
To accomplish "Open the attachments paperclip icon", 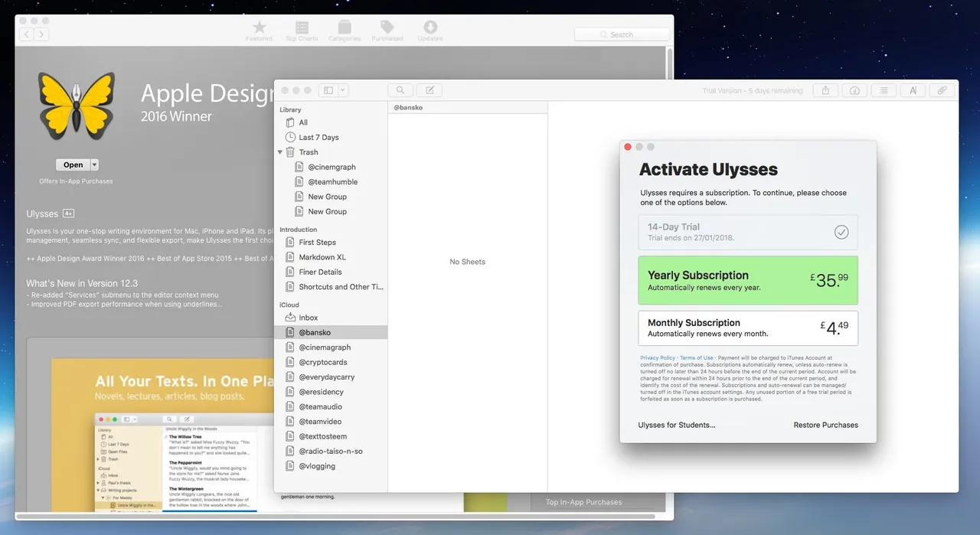I will tap(942, 90).
